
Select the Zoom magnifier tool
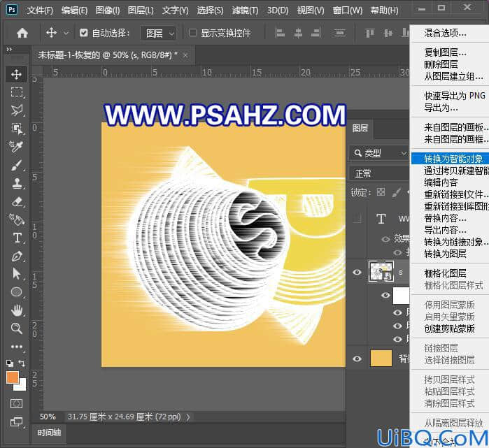(x=16, y=328)
